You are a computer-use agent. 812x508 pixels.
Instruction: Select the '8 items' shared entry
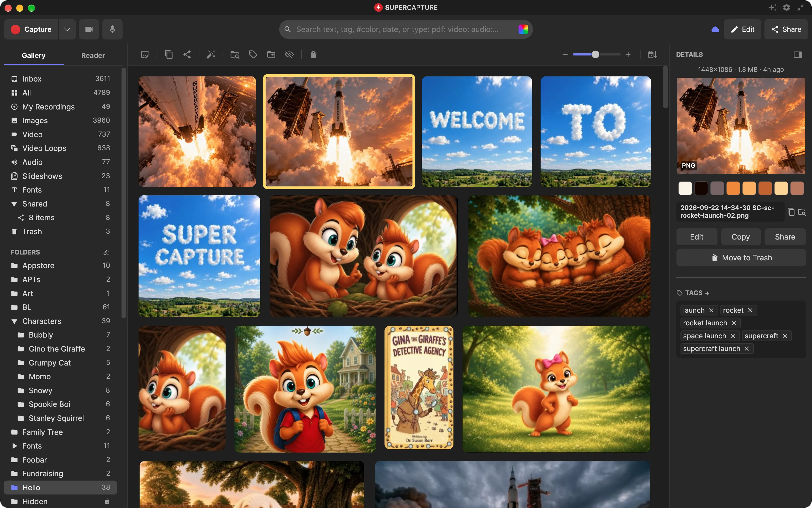click(60, 218)
